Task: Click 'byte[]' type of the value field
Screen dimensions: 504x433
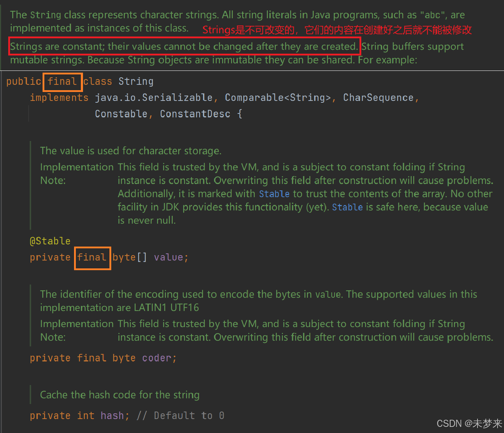Action: [x=129, y=257]
